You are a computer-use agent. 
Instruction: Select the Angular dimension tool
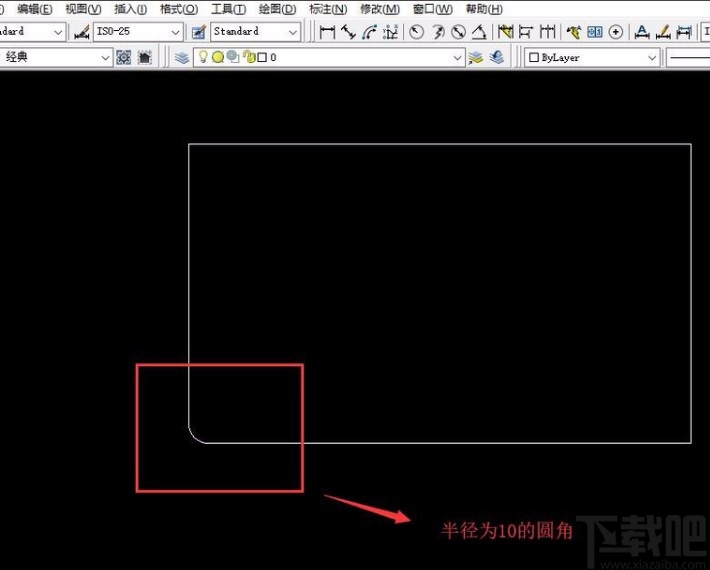[x=479, y=32]
